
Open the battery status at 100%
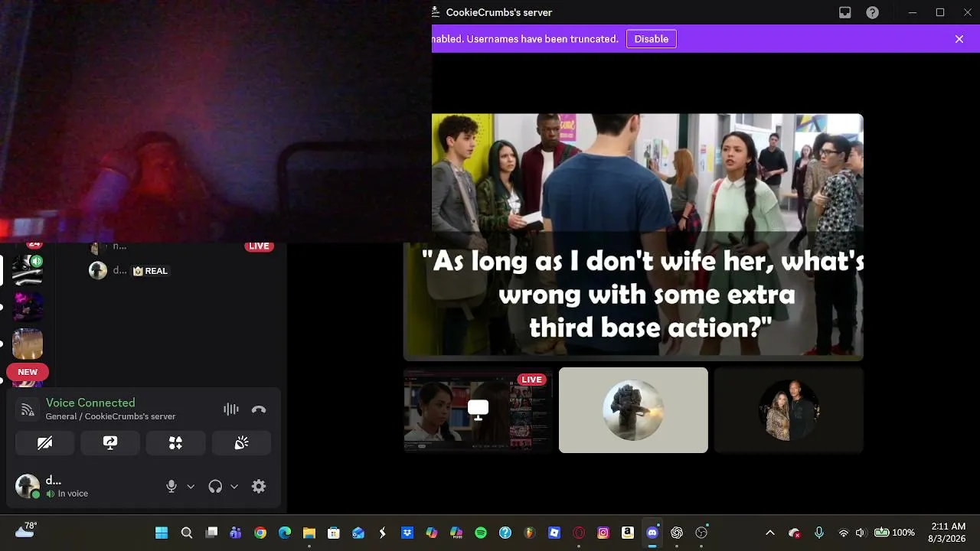(x=895, y=533)
